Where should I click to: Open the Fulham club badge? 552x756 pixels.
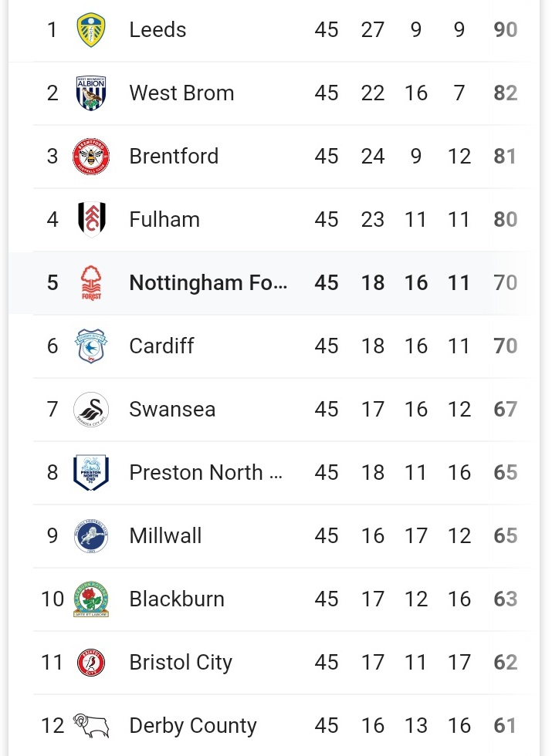[91, 219]
